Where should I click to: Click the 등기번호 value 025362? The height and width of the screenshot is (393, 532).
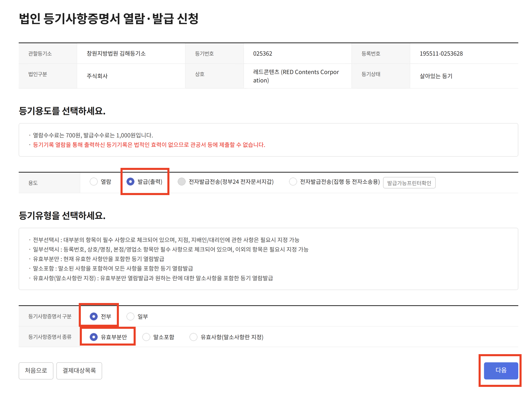point(263,54)
